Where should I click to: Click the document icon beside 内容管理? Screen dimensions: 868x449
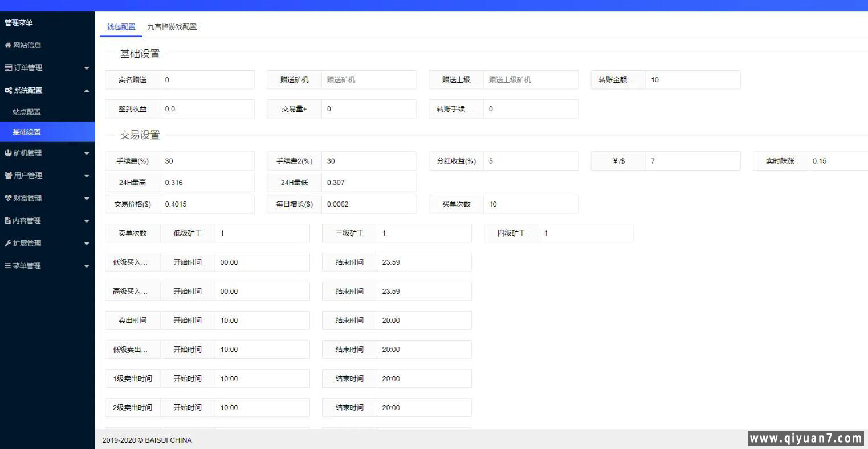[8, 221]
